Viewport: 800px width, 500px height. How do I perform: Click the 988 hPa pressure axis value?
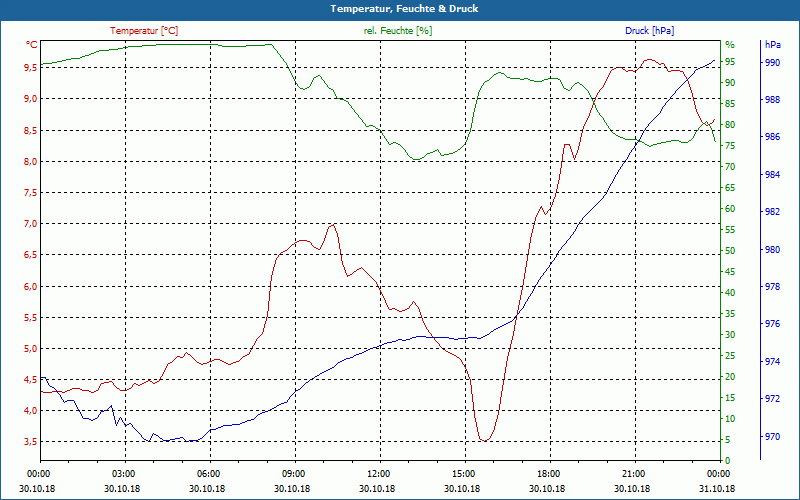tap(772, 99)
